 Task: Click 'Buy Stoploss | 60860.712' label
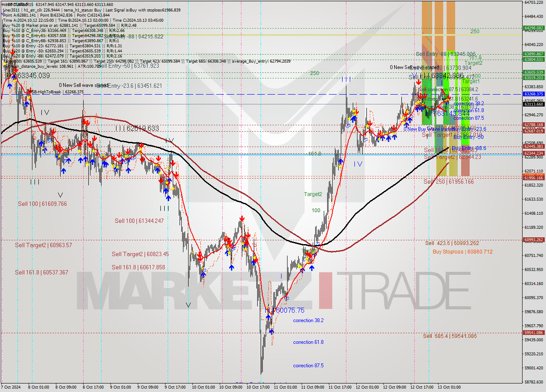(462, 251)
